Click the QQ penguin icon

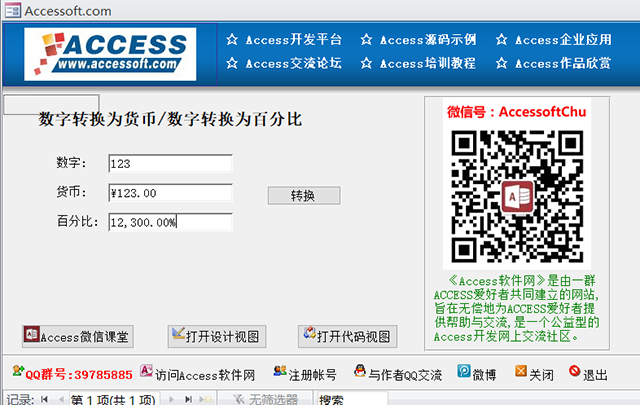(x=360, y=371)
